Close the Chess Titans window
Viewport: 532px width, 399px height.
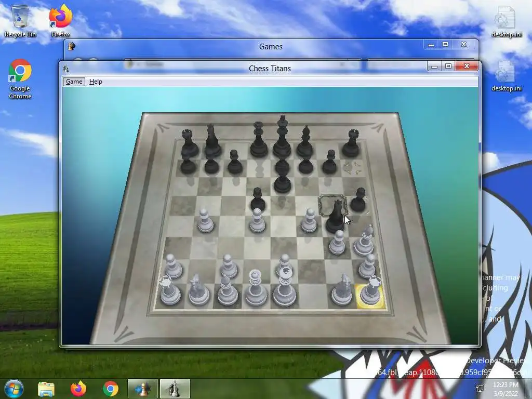click(467, 66)
